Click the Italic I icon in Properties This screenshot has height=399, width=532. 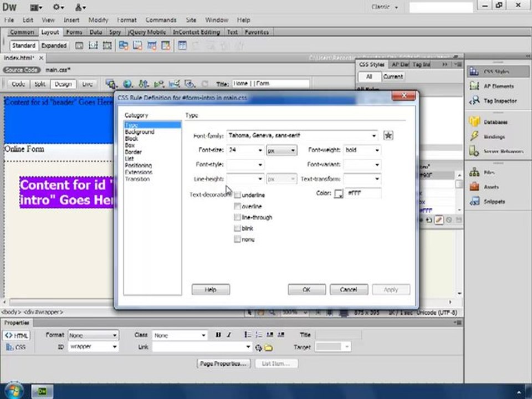click(229, 335)
